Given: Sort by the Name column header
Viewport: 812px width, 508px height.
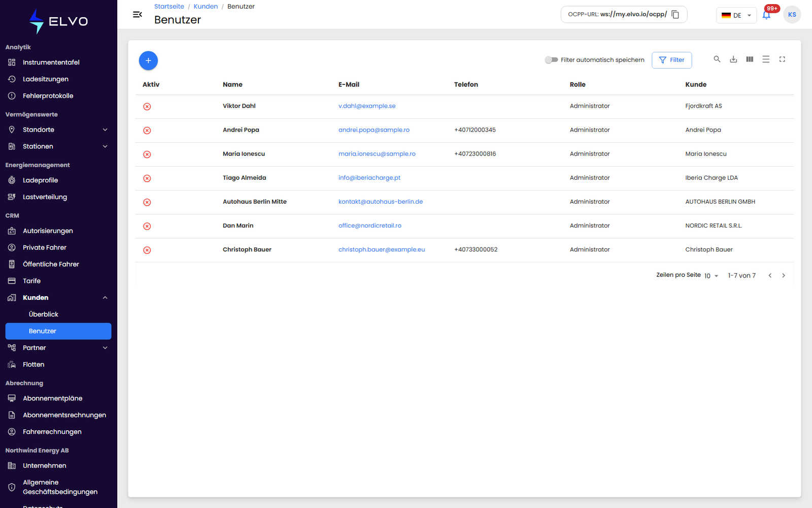Looking at the screenshot, I should tap(232, 85).
